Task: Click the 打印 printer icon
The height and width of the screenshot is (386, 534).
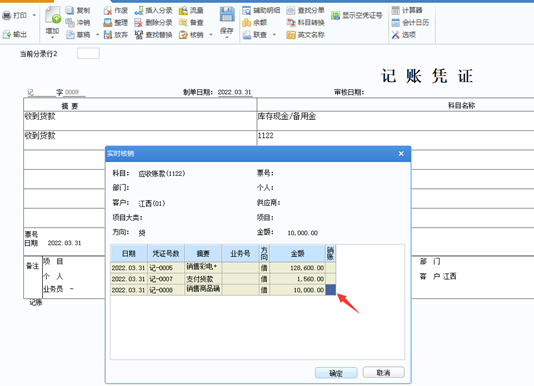Action: pos(7,16)
